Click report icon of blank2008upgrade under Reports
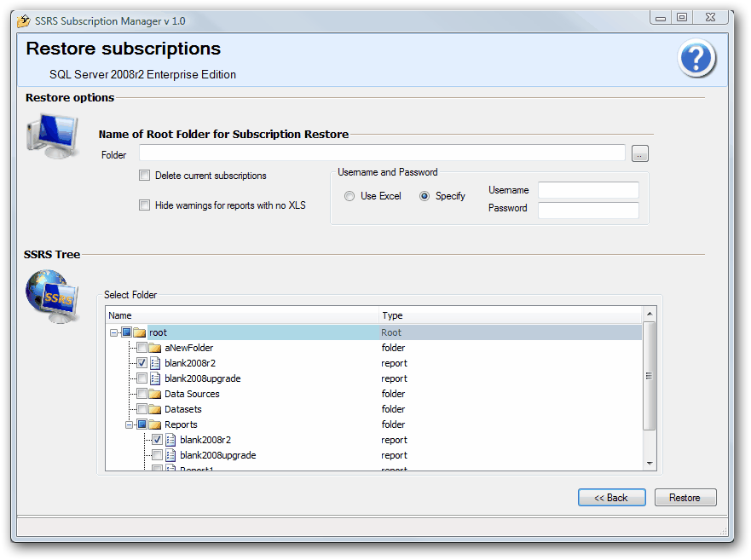The height and width of the screenshot is (560, 751). [170, 455]
